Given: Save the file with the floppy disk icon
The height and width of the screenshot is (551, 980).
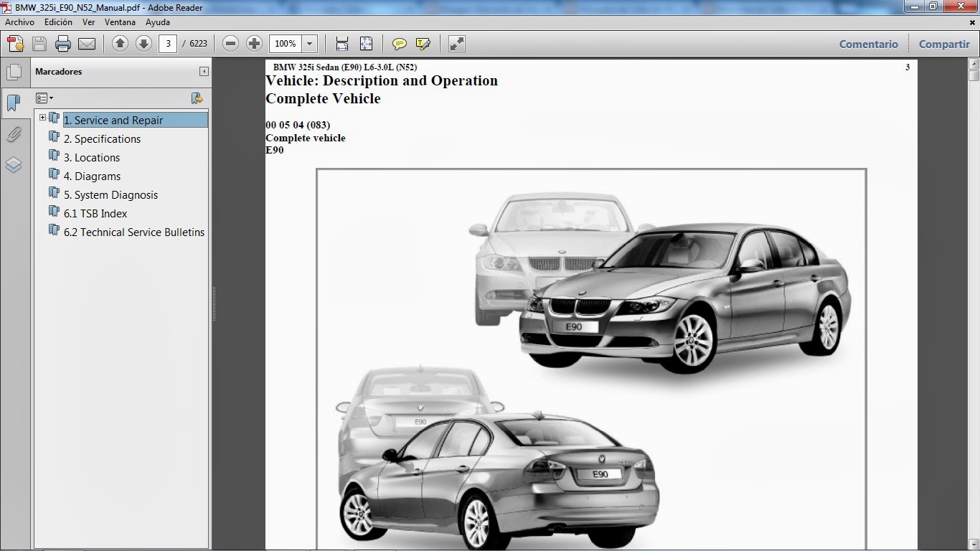Looking at the screenshot, I should [39, 44].
